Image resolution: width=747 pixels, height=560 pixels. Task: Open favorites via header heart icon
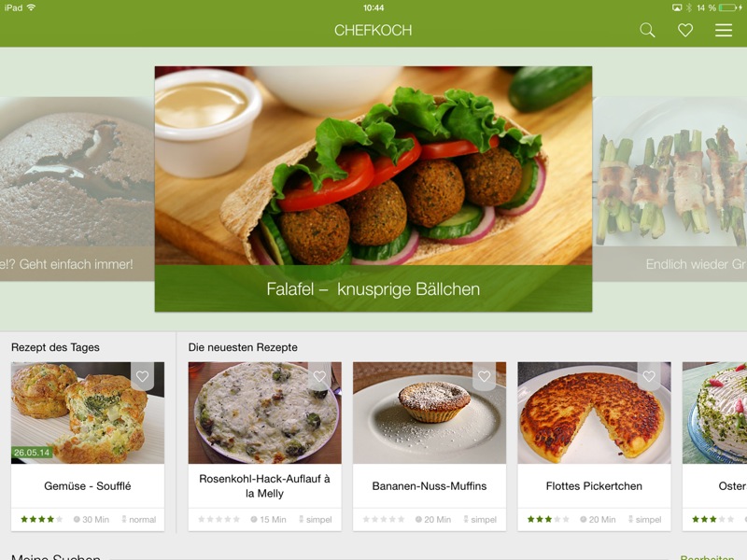[x=685, y=30]
